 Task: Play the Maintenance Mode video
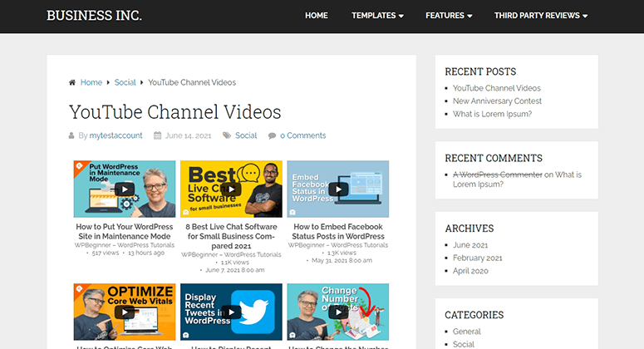(125, 189)
